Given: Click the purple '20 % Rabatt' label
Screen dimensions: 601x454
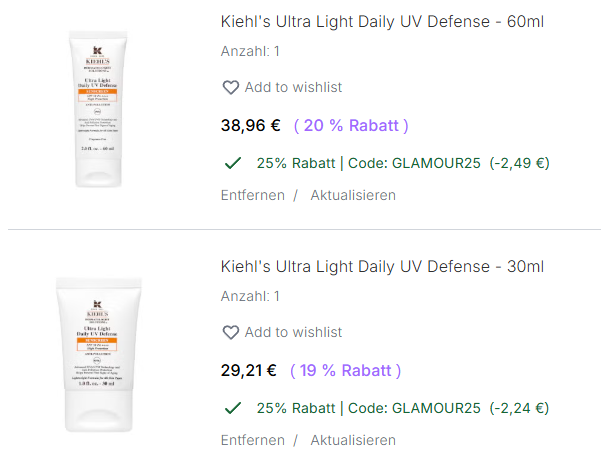Looking at the screenshot, I should click(351, 126).
